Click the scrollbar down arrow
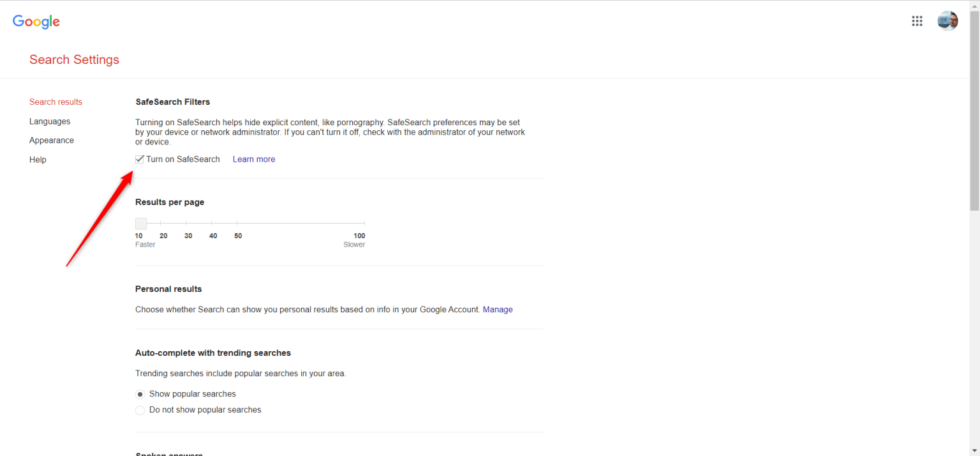The height and width of the screenshot is (456, 980). coord(975,452)
